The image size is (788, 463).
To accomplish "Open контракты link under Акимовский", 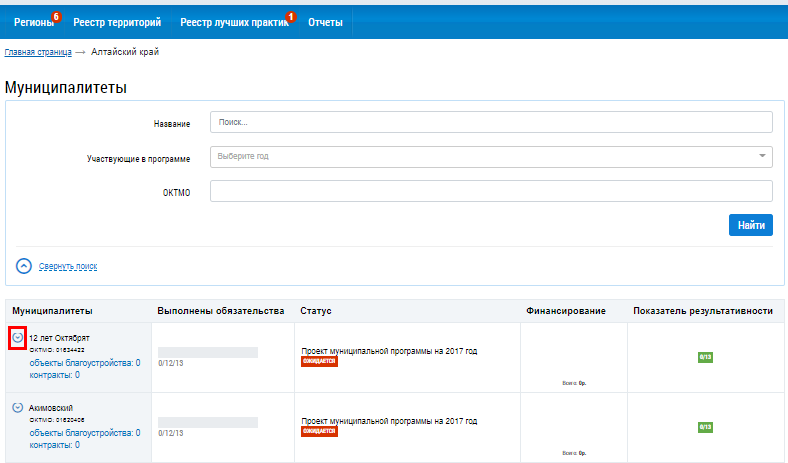I will (54, 444).
